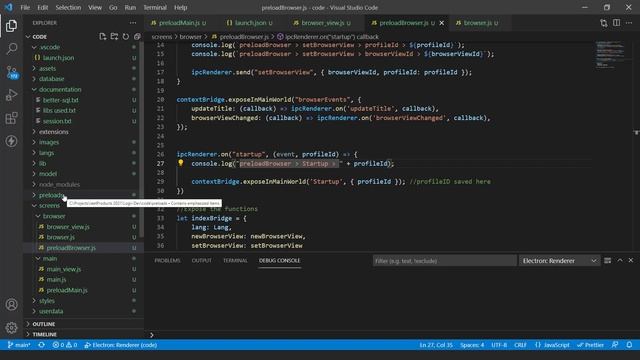Image resolution: width=640 pixels, height=360 pixels.
Task: Open the Terminal menu
Action: pos(155,7)
